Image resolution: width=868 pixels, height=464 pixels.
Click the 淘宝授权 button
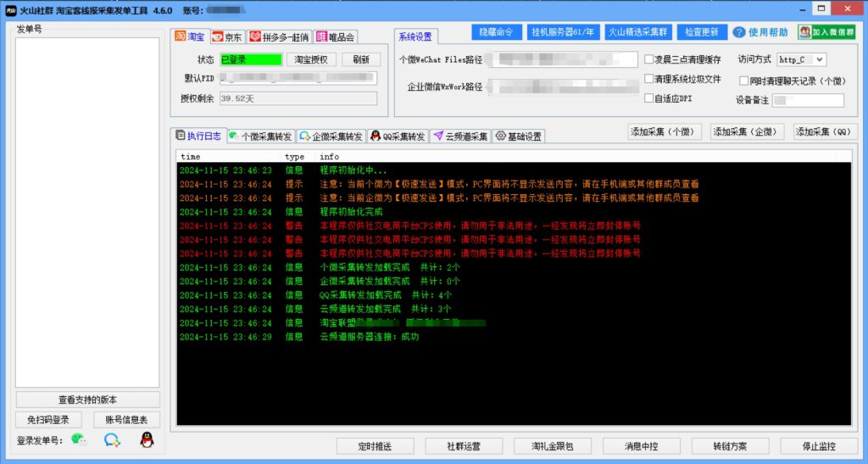click(x=311, y=59)
